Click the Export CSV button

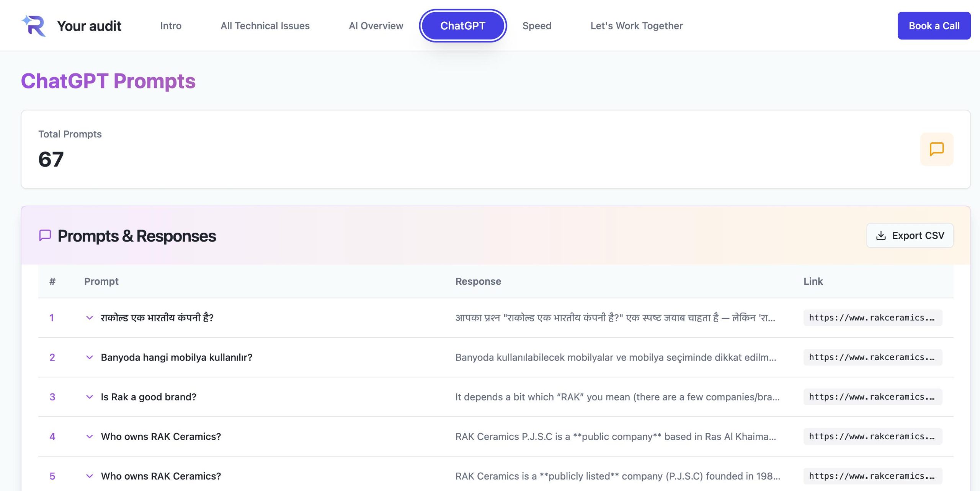(910, 235)
